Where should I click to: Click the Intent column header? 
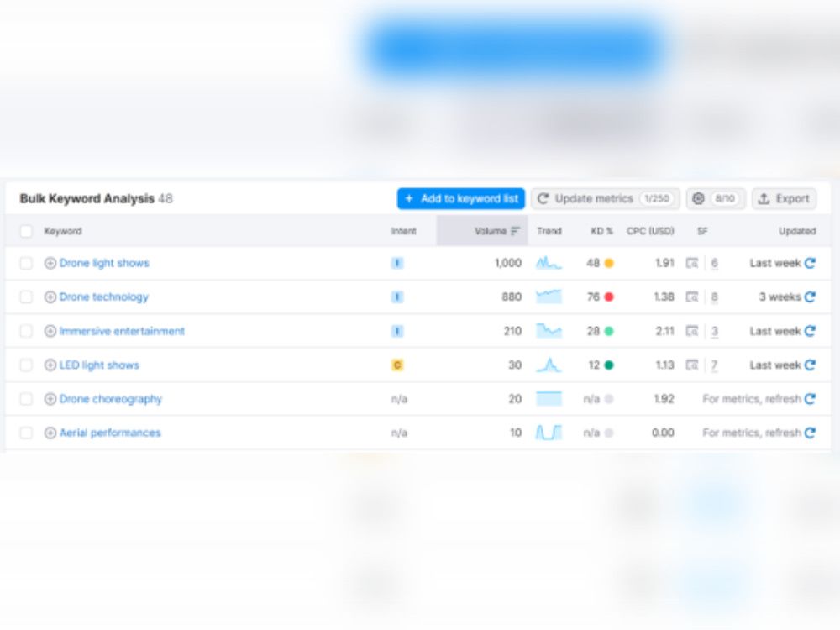[x=403, y=231]
